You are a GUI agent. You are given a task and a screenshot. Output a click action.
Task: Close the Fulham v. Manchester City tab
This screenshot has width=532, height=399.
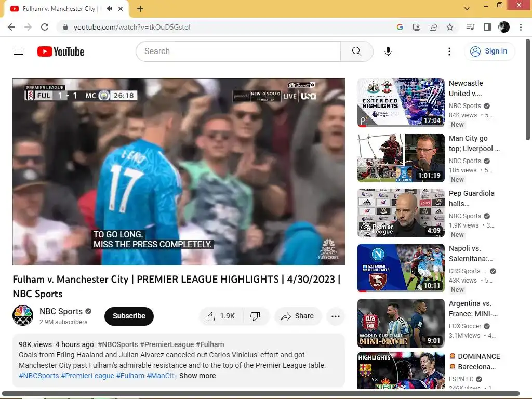click(x=121, y=9)
